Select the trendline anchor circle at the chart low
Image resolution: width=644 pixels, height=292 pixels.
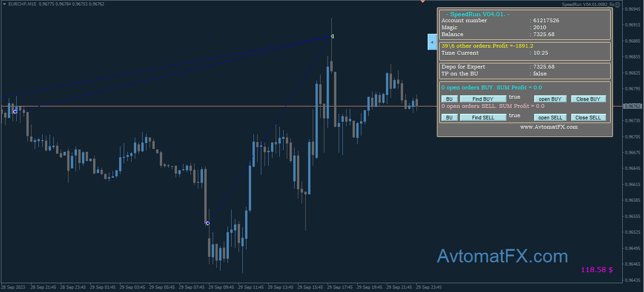tap(208, 223)
